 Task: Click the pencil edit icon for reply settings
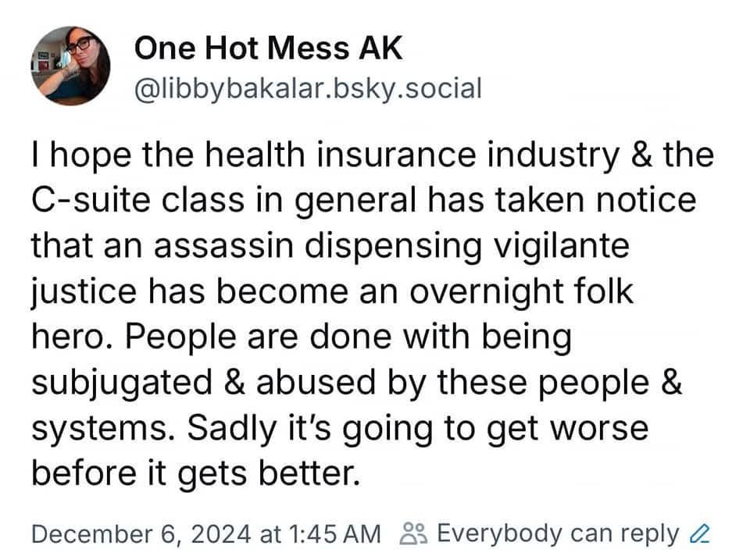(698, 533)
